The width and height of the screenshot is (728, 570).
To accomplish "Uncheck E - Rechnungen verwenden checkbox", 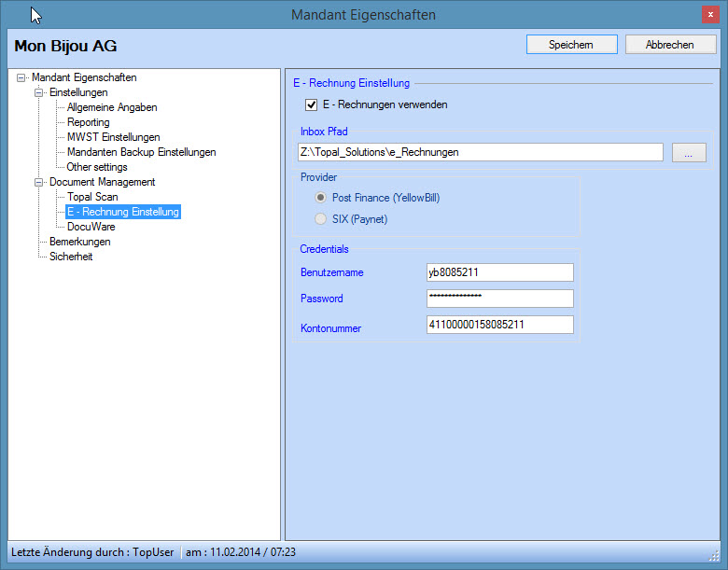I will tap(312, 104).
